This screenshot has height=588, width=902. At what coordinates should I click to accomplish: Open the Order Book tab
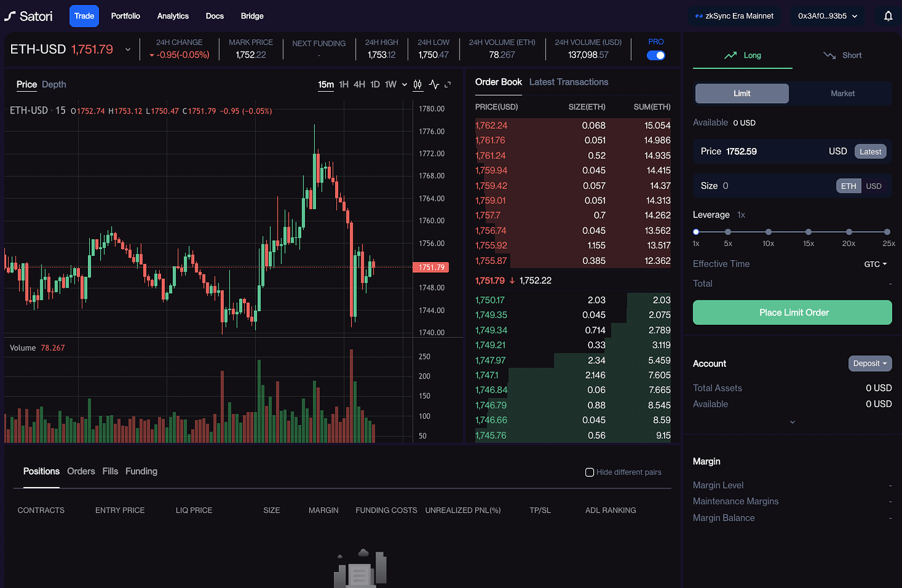(499, 82)
